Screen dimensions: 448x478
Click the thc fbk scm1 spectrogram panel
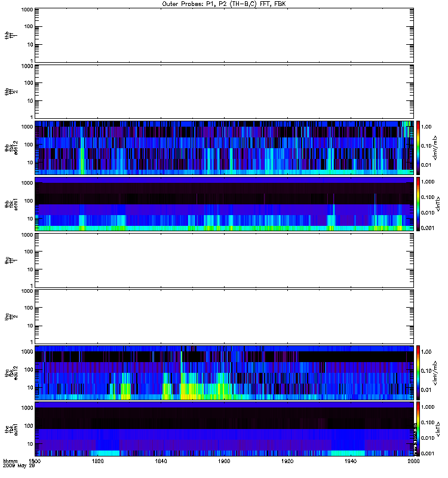(x=224, y=429)
